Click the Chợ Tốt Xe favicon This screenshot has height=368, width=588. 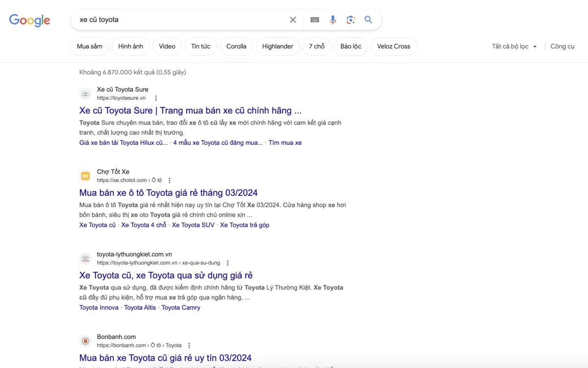[86, 176]
